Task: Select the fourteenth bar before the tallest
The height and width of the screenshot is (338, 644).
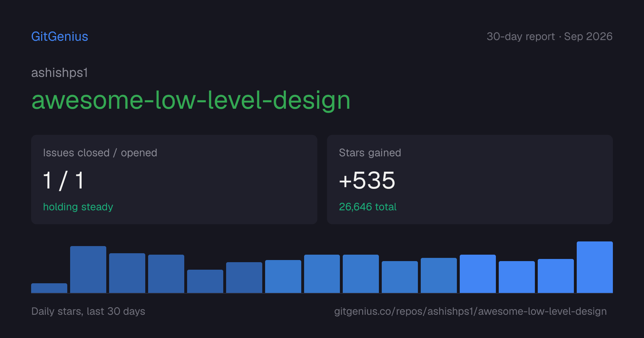Action: tap(556, 276)
